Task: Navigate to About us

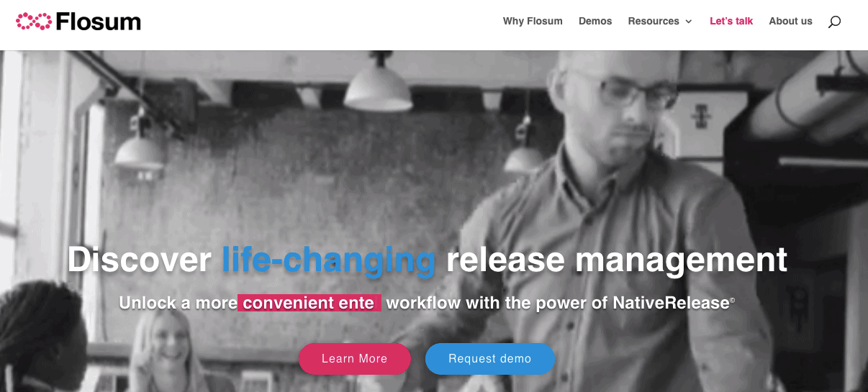Action: (x=790, y=21)
